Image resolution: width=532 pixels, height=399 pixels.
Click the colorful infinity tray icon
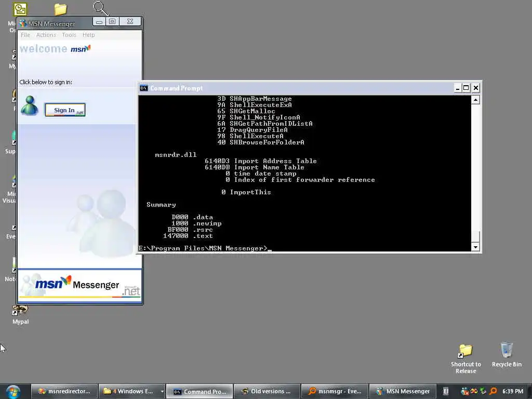(x=474, y=391)
